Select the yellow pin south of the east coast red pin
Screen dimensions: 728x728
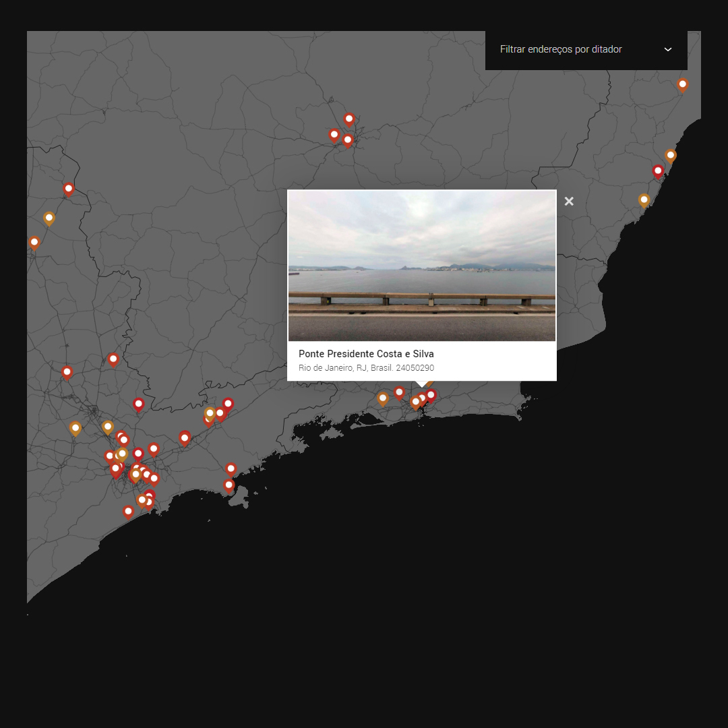(x=644, y=201)
